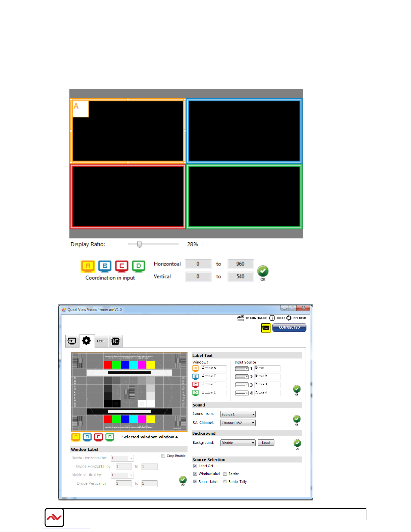
Task: Open the Info circle icon
Action: point(272,318)
